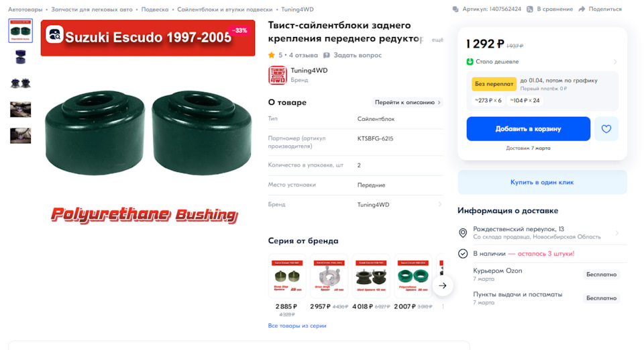Select the 104 ₽ × 24 installment option

pos(525,100)
